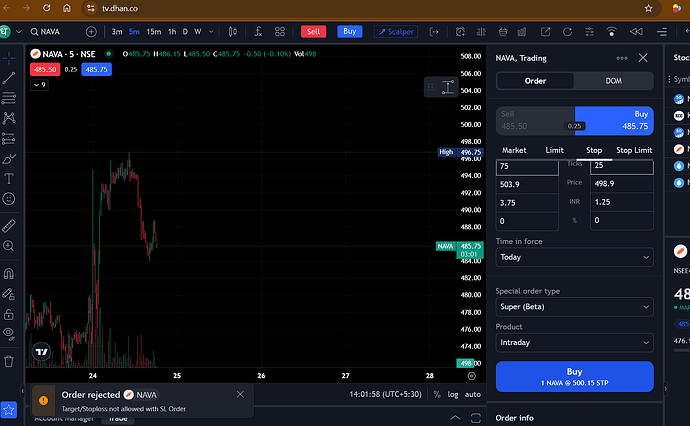The width and height of the screenshot is (690, 426).
Task: Remove drawings with the trash icon
Action: pos(8,362)
